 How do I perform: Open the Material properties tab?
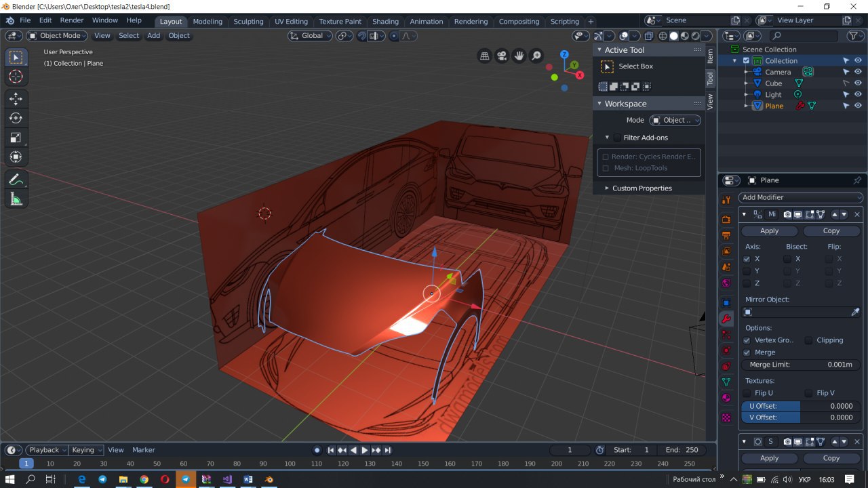click(726, 398)
